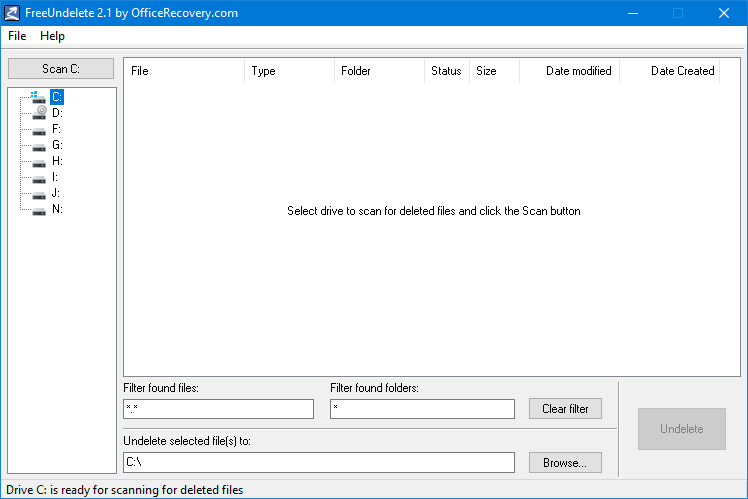Select the N: label in drive tree
This screenshot has height=499, width=748.
coord(57,209)
